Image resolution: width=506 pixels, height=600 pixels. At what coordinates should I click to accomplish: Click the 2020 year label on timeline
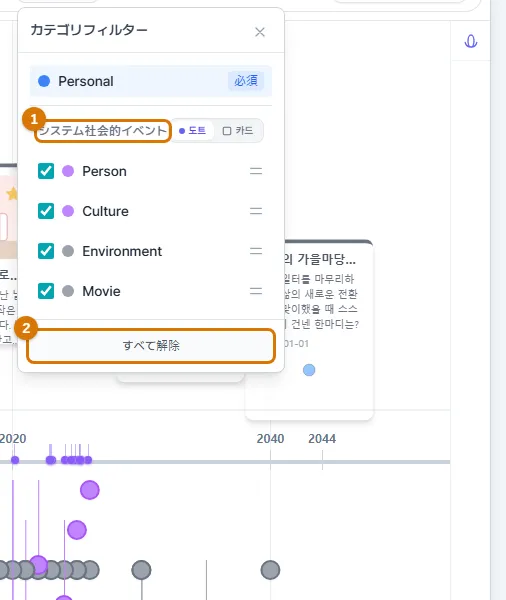[13, 439]
